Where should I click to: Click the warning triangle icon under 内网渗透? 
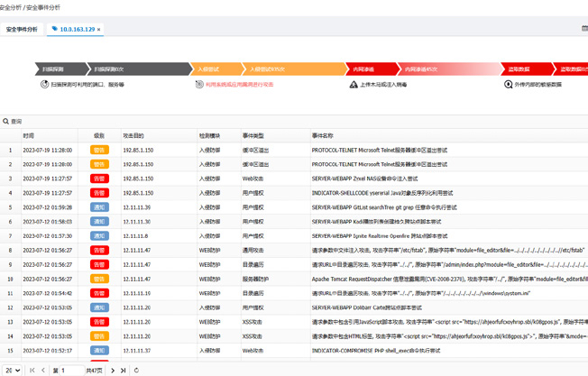click(x=354, y=85)
